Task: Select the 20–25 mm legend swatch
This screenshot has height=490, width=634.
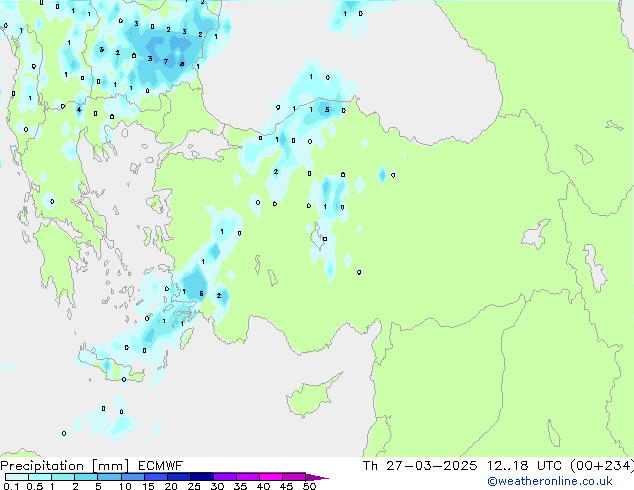Action: click(179, 477)
